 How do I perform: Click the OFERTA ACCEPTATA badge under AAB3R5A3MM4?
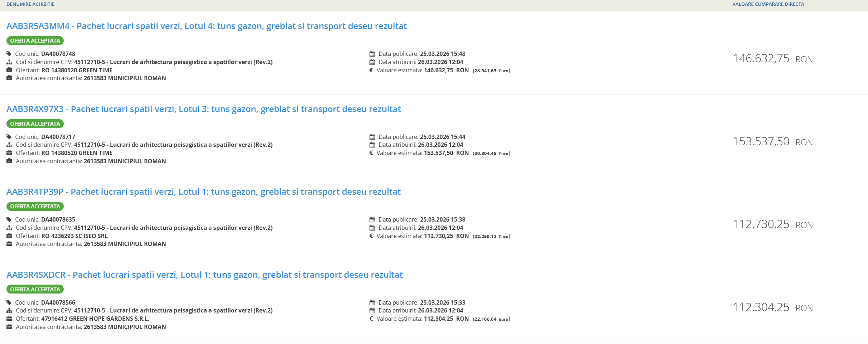[35, 41]
